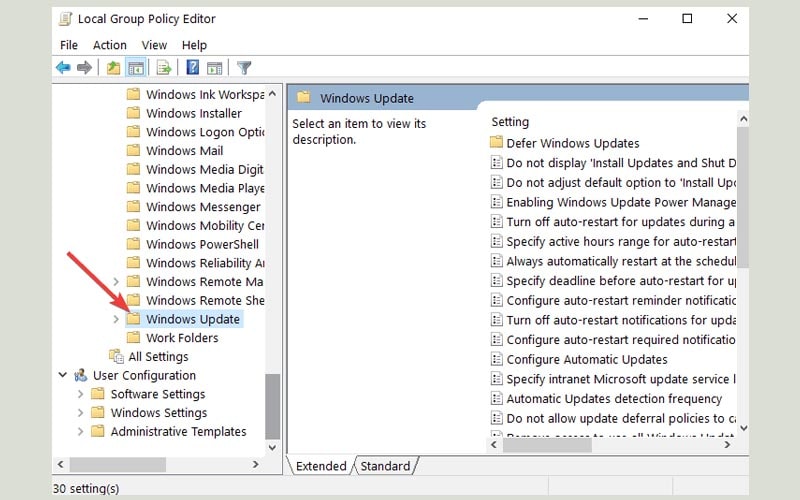Expand Administrative Templates under User Configuration
This screenshot has height=500, width=800.
pos(80,431)
